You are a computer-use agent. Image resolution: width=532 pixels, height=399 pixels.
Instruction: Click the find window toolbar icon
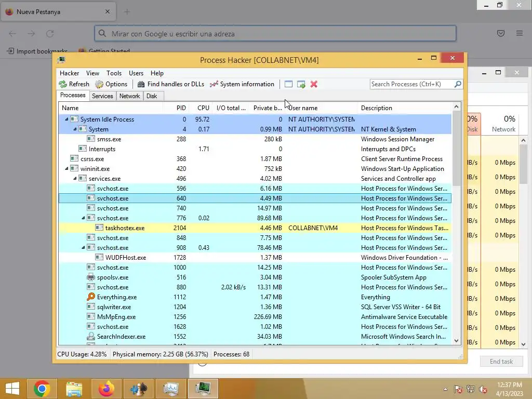coord(288,84)
